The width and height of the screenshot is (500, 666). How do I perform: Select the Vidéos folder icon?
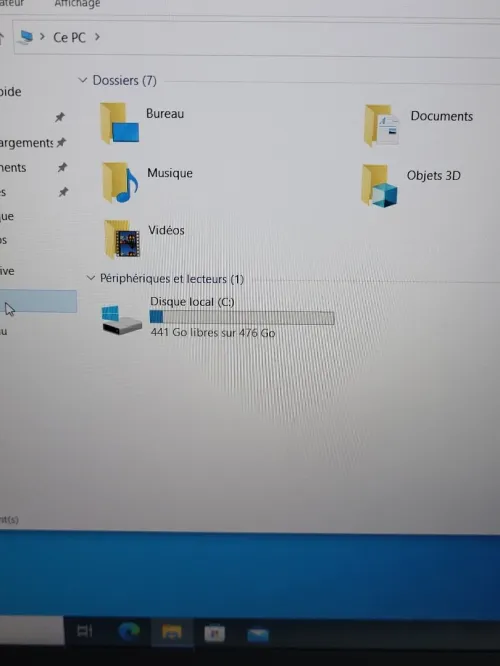point(122,239)
